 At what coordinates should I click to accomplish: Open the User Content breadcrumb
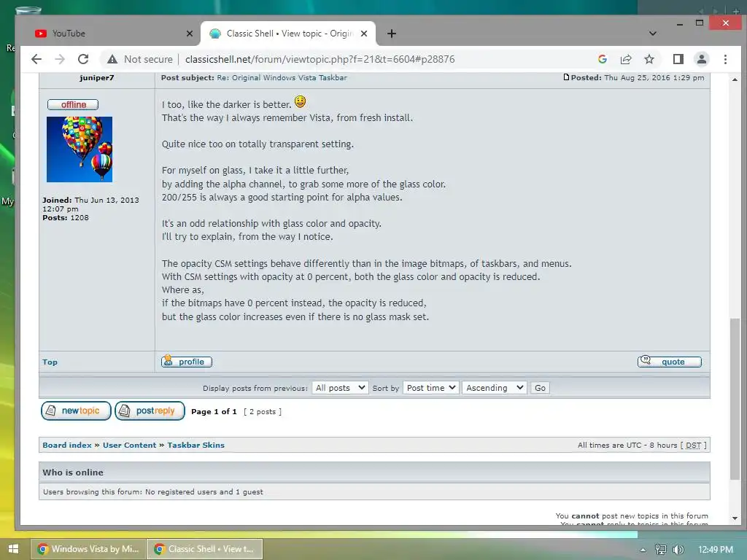coord(129,446)
